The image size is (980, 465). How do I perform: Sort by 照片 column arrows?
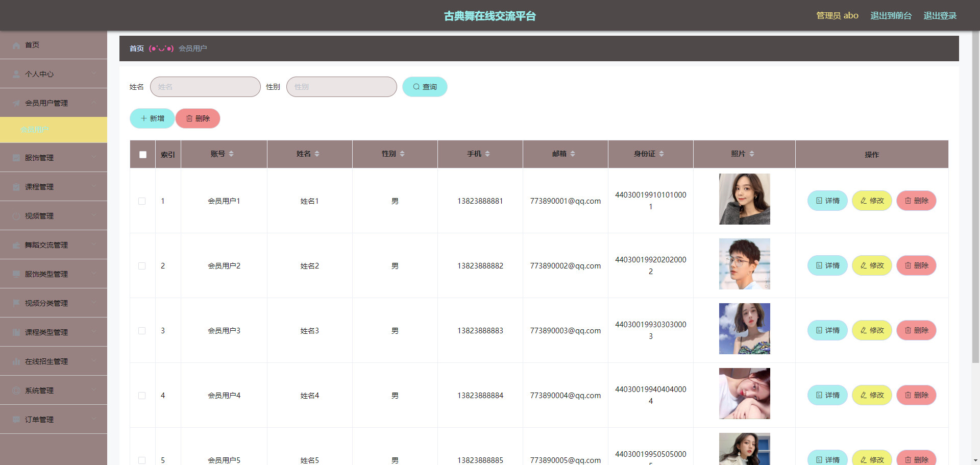click(752, 154)
